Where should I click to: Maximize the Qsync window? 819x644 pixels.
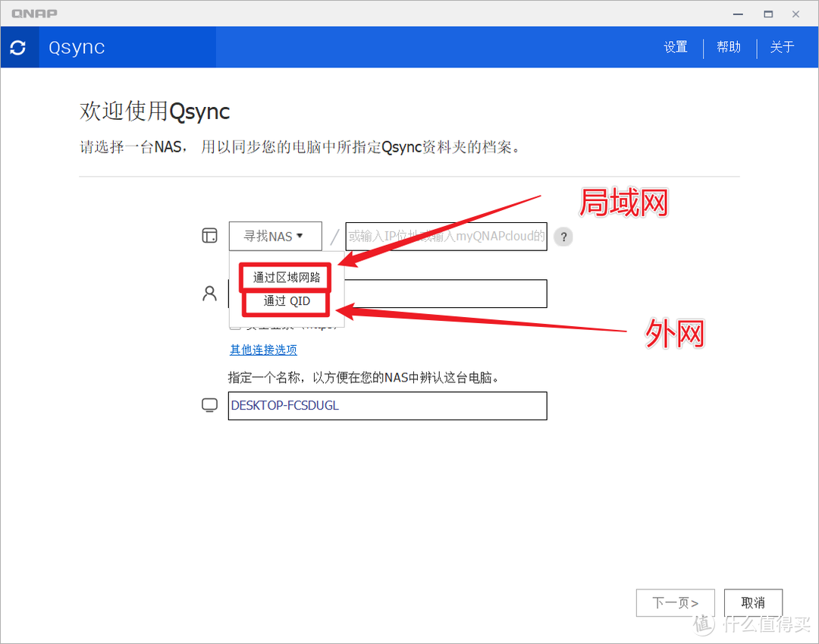coord(767,14)
